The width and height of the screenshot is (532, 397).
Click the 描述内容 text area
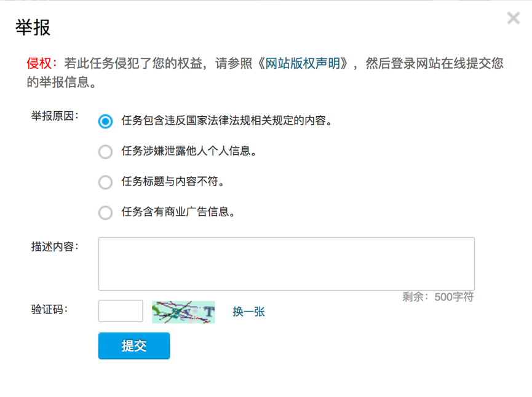click(x=286, y=263)
